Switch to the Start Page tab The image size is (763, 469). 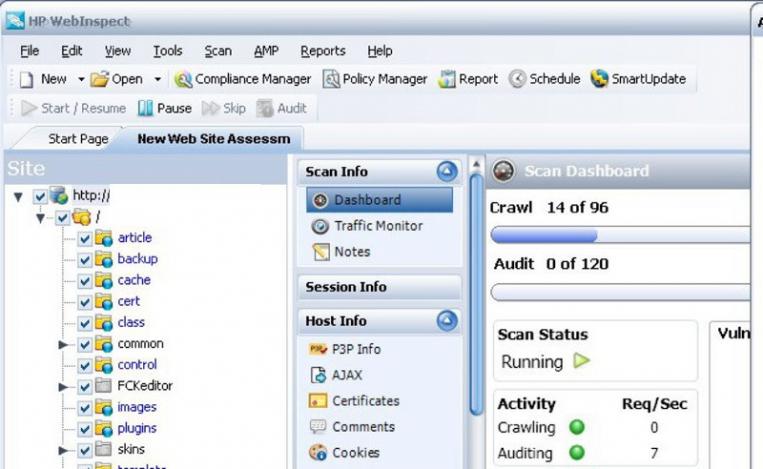77,139
